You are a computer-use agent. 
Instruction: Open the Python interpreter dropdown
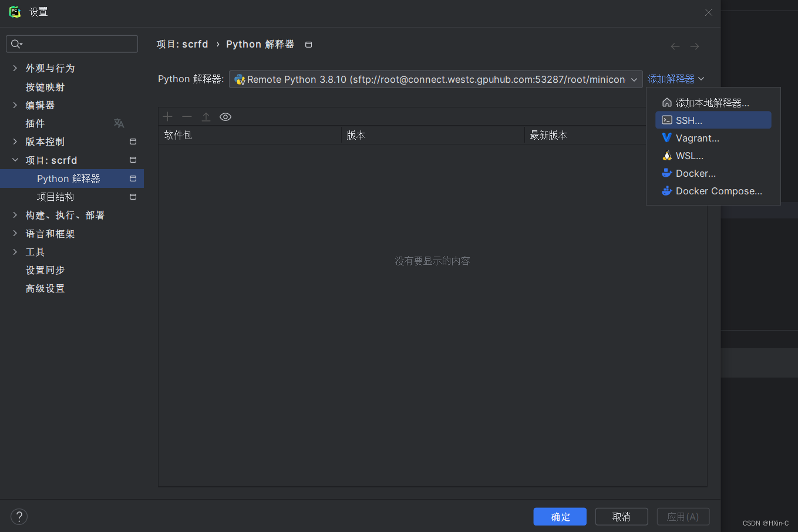pyautogui.click(x=436, y=79)
